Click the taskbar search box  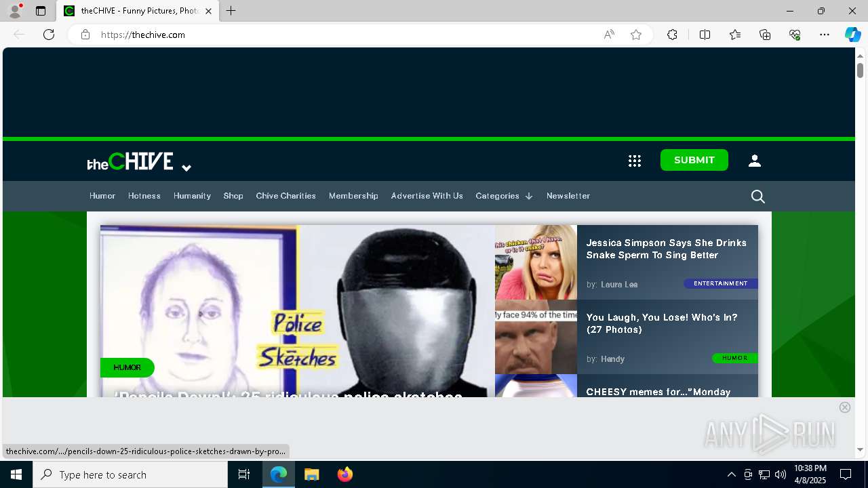point(130,474)
